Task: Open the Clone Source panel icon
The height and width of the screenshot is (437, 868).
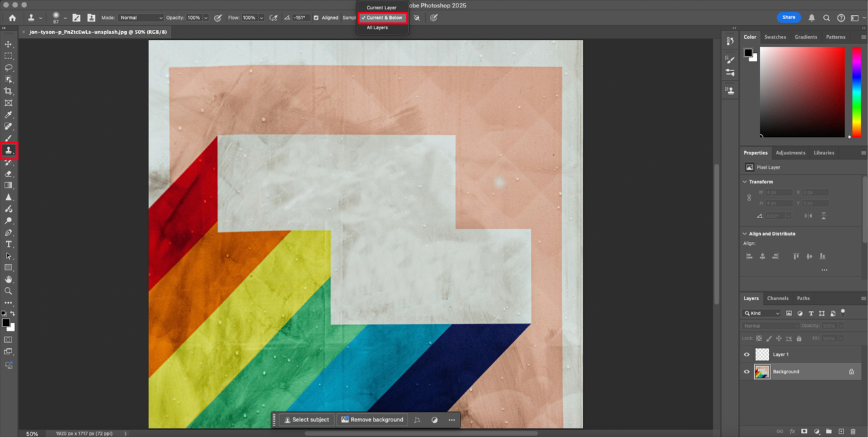Action: tap(91, 18)
